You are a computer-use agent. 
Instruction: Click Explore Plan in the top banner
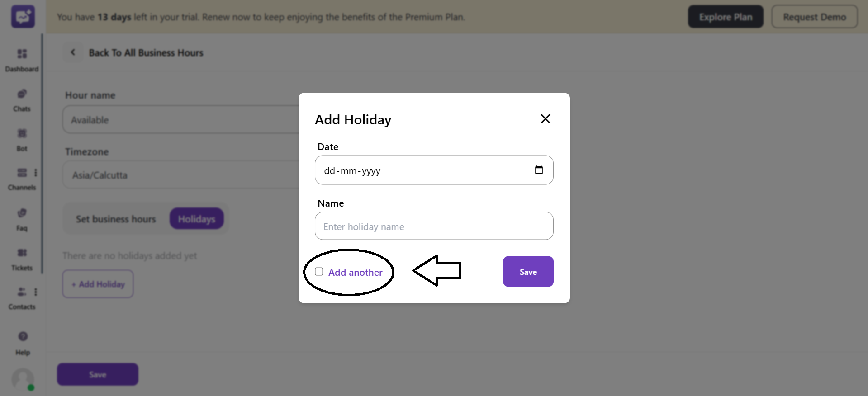point(725,16)
